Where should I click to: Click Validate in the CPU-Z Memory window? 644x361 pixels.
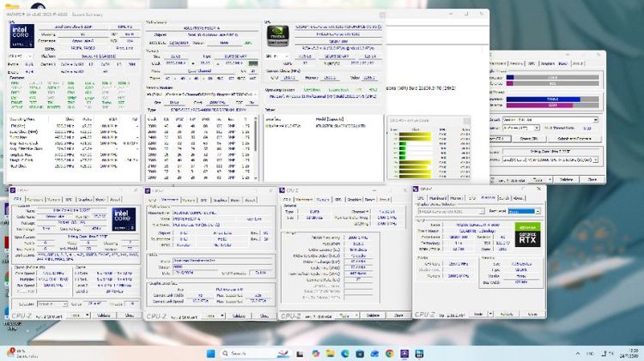(373, 316)
